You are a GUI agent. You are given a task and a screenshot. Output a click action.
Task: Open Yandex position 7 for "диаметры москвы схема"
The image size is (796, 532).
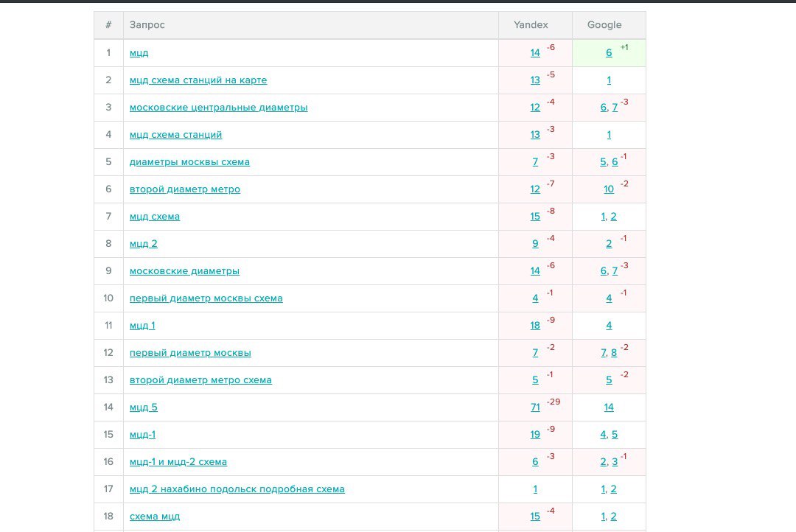[535, 162]
